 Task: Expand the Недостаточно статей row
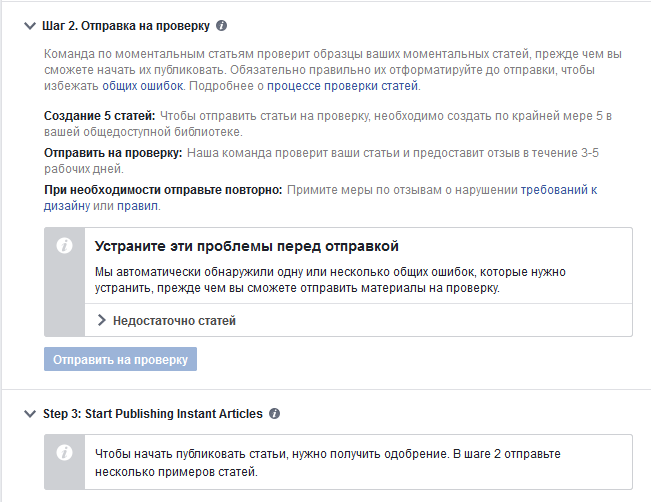pos(359,320)
